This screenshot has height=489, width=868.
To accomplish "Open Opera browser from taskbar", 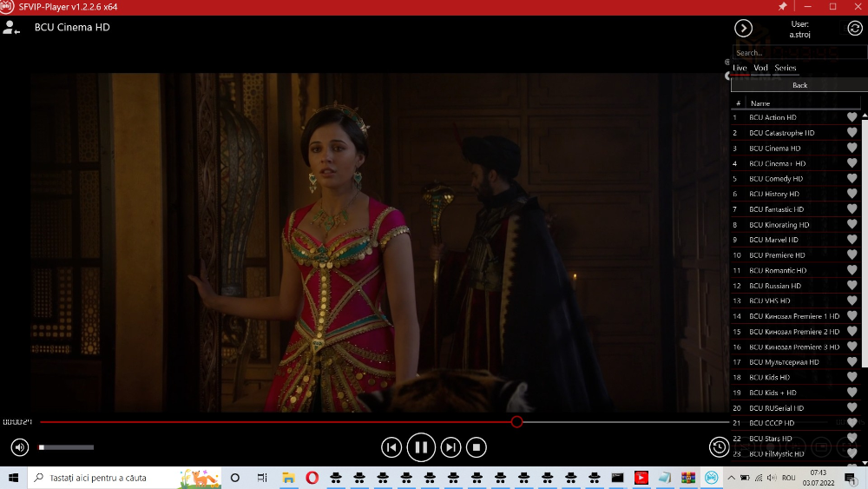I will click(312, 478).
